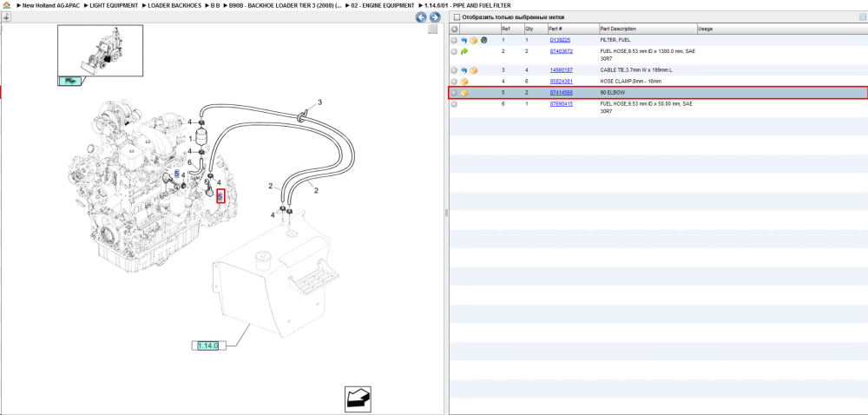The image size is (868, 415).
Task: Add FILTER, FUEL row using the circle icon
Action: [x=454, y=41]
